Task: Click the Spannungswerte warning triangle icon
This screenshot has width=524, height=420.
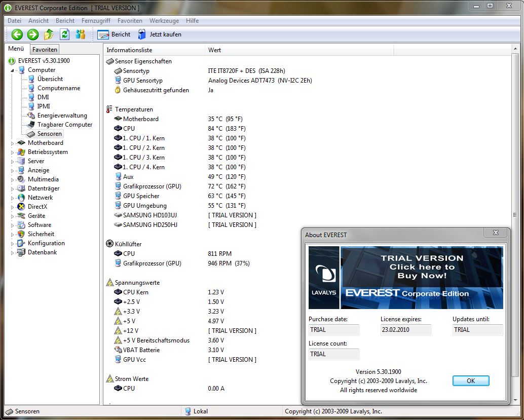Action: tap(110, 283)
